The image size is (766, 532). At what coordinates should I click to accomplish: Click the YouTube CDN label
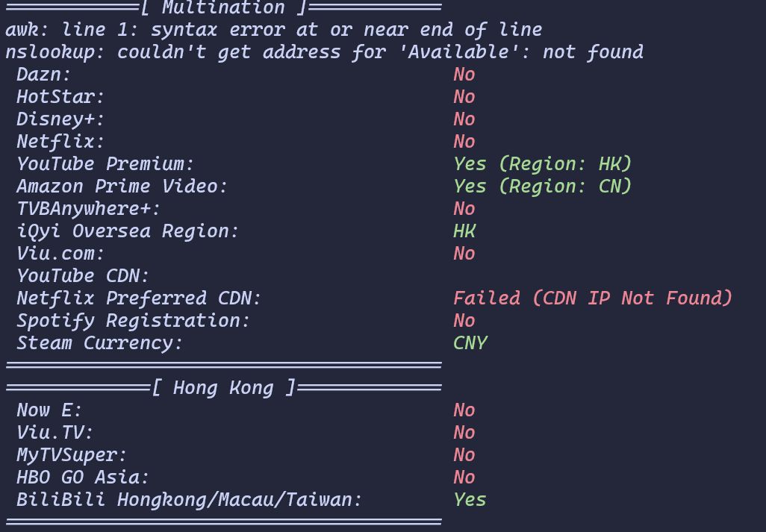coord(83,276)
